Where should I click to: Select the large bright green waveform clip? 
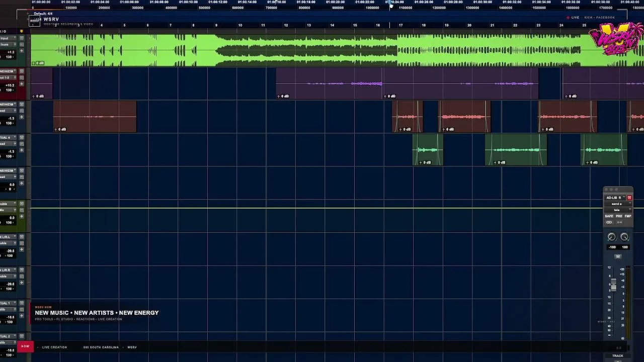pos(337,50)
